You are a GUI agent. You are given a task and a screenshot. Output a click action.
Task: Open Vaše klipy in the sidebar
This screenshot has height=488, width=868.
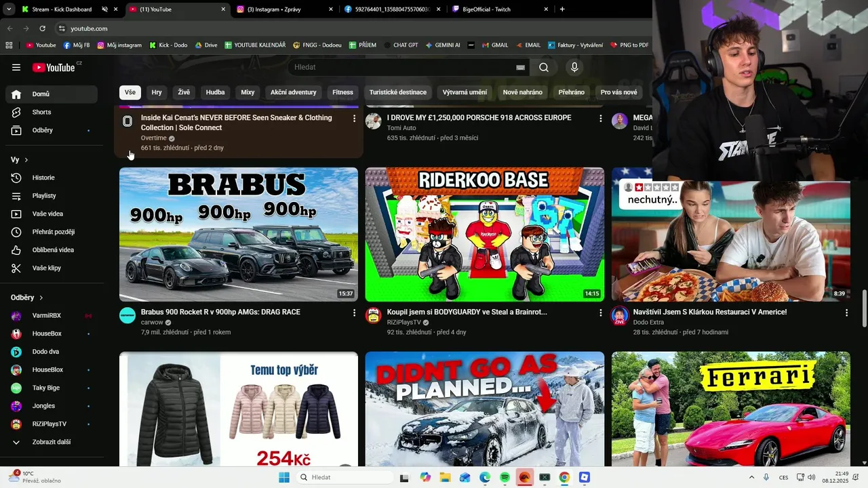pos(52,268)
